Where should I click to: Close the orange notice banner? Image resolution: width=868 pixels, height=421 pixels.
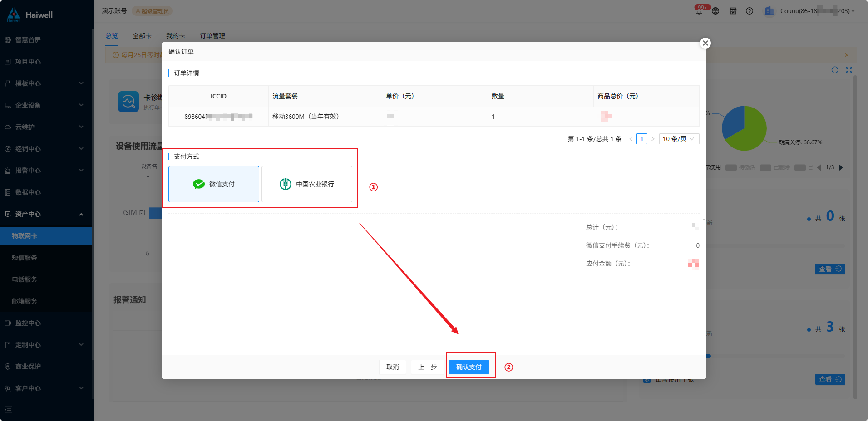point(846,55)
